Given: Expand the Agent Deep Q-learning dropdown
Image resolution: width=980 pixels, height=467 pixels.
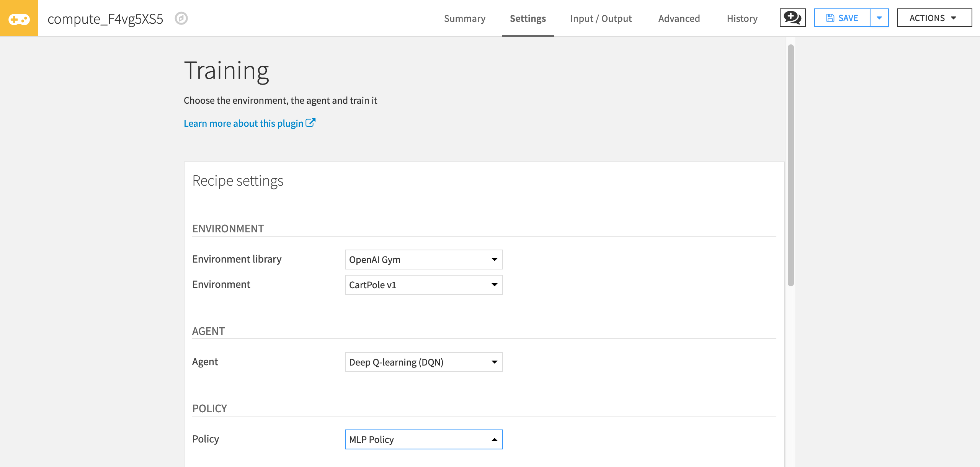Looking at the screenshot, I should point(494,362).
